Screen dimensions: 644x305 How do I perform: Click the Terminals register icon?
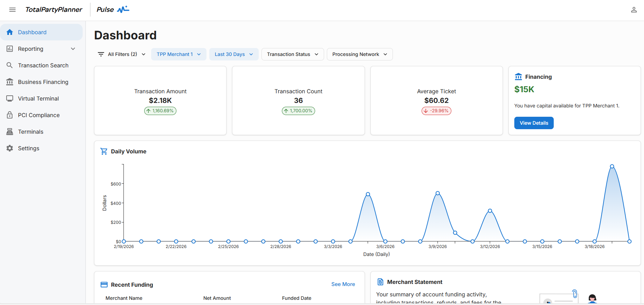(10, 132)
